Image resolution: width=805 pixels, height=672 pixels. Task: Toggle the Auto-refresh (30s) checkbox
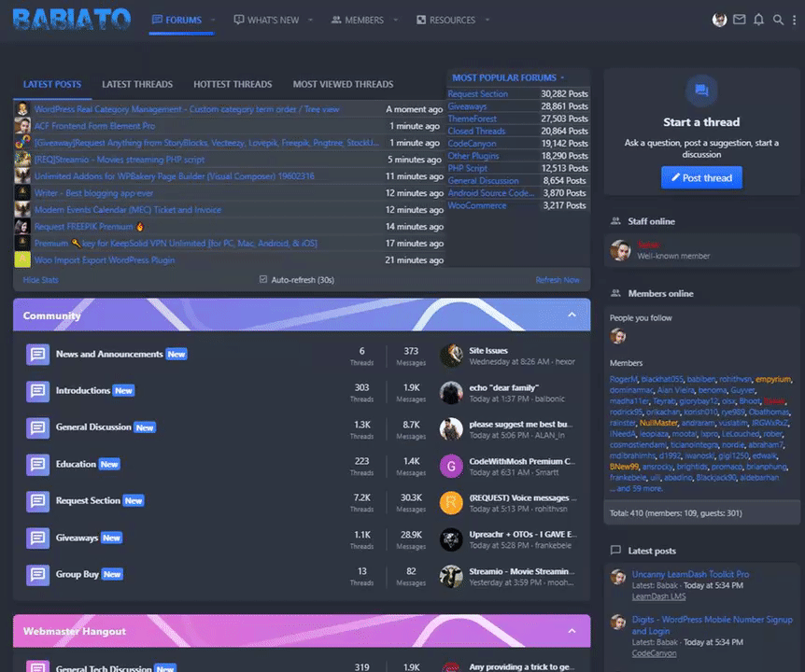click(263, 280)
